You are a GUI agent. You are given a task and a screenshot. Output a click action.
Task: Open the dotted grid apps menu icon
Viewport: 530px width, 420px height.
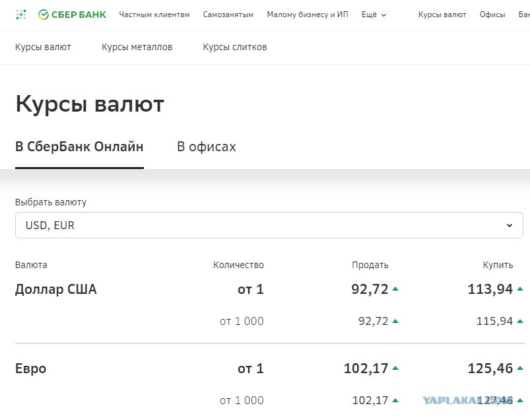coord(21,15)
